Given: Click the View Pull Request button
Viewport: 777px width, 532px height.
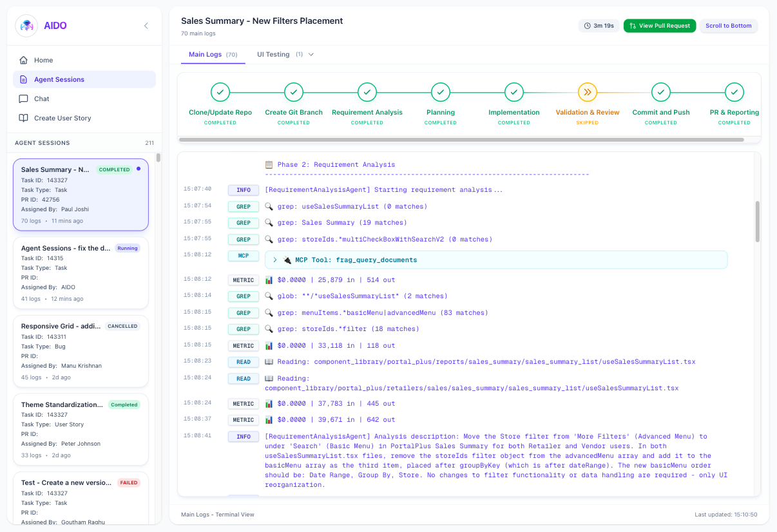Looking at the screenshot, I should pyautogui.click(x=659, y=26).
